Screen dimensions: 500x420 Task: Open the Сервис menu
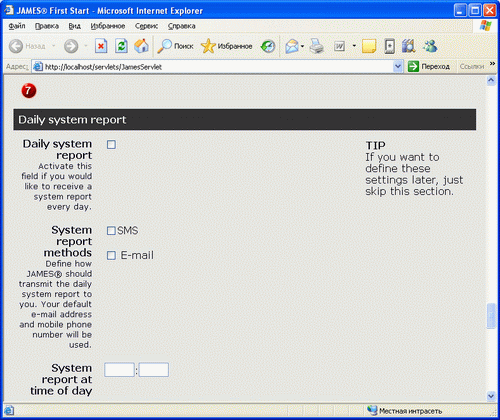146,26
